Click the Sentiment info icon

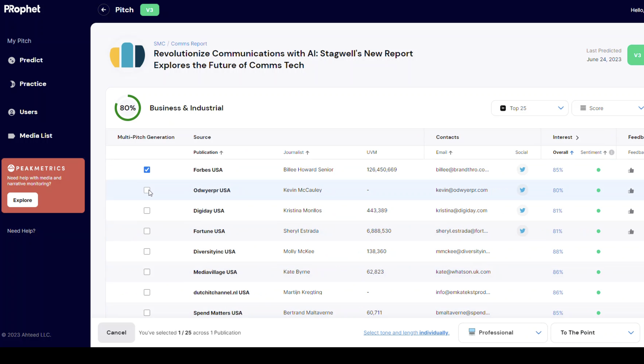point(612,152)
